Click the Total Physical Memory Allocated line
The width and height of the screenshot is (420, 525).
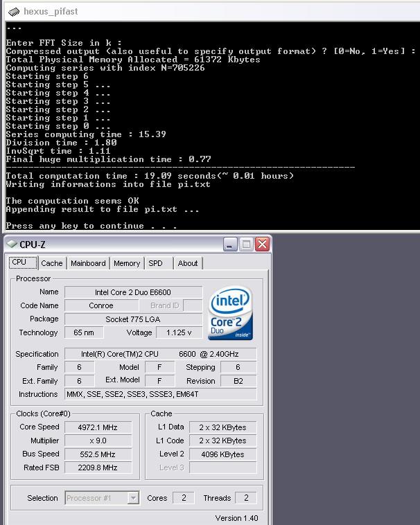(x=133, y=60)
